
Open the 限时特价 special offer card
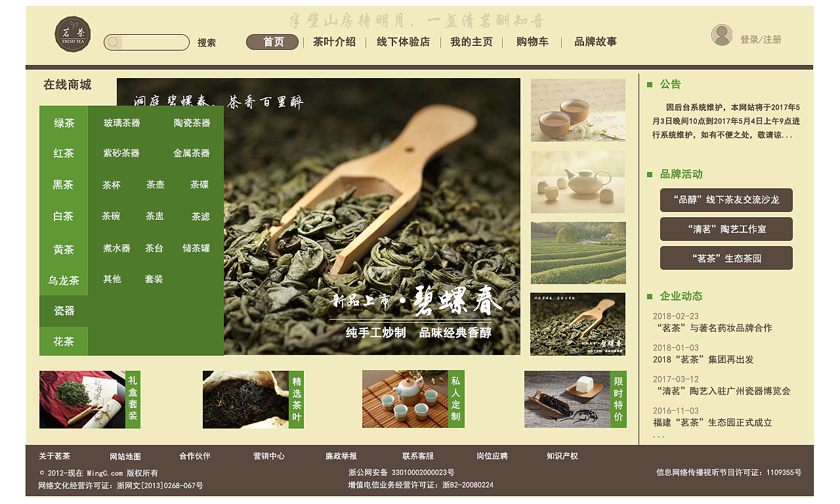click(x=576, y=399)
